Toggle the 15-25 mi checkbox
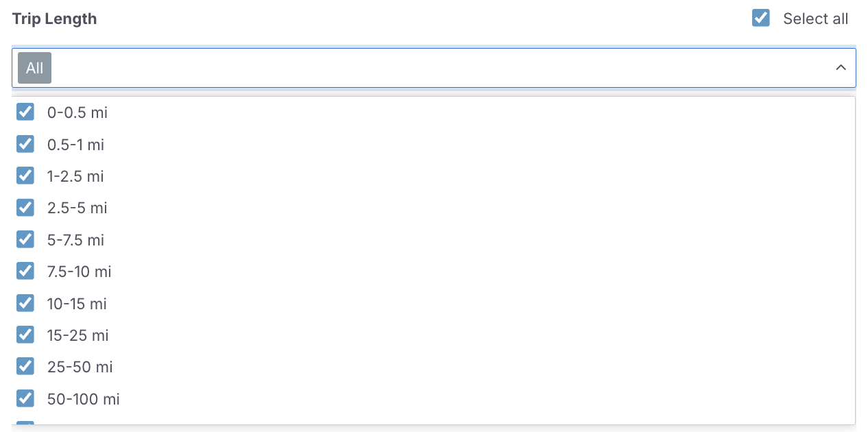Viewport: 868px width, 432px height. click(x=25, y=335)
